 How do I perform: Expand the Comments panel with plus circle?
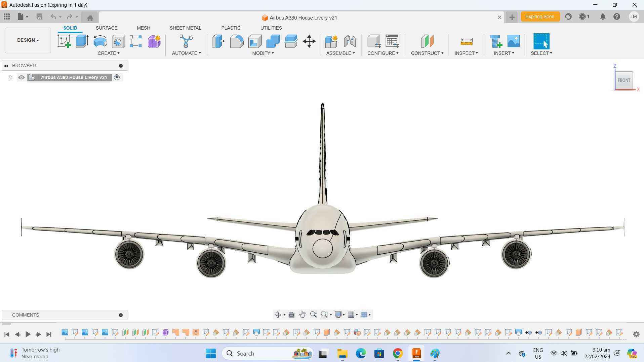click(x=121, y=315)
